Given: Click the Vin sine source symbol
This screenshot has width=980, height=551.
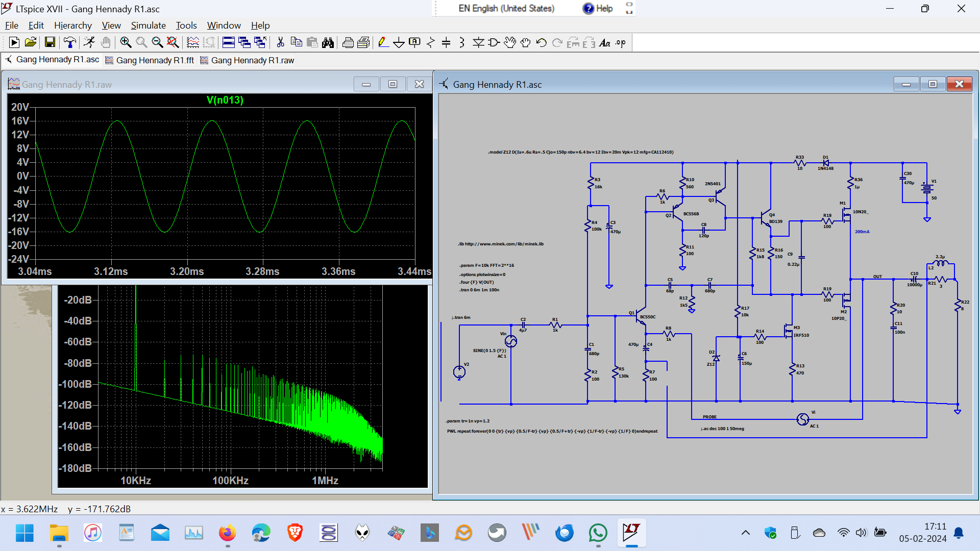Looking at the screenshot, I should click(511, 341).
